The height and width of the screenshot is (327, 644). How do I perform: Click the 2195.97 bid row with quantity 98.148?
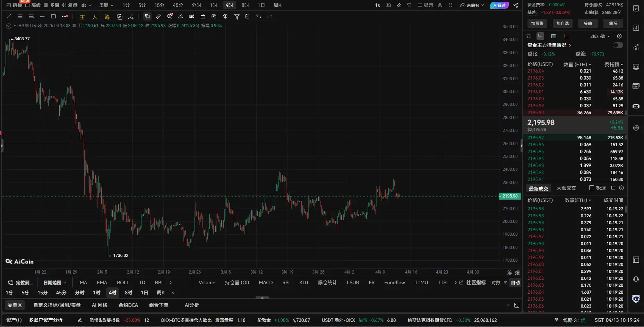pyautogui.click(x=575, y=138)
